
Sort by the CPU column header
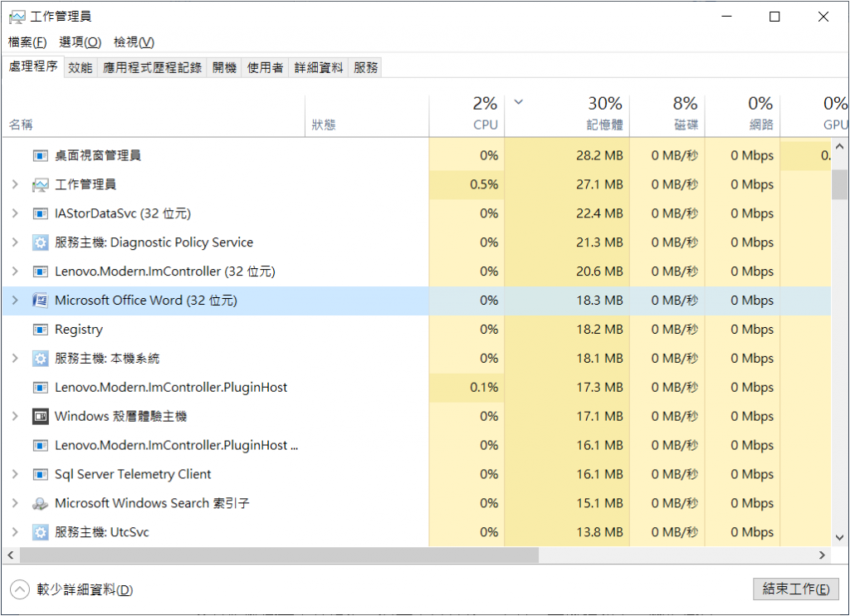[467, 116]
